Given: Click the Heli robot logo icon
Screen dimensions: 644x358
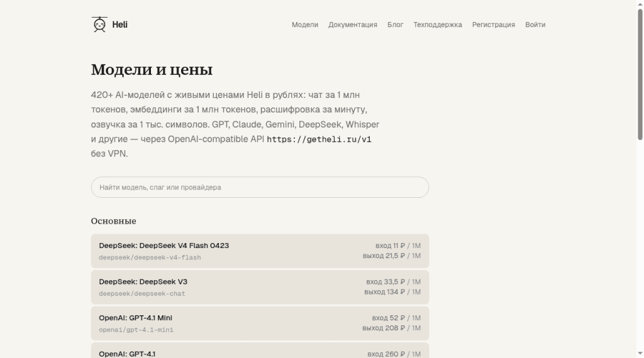Looking at the screenshot, I should click(x=99, y=24).
